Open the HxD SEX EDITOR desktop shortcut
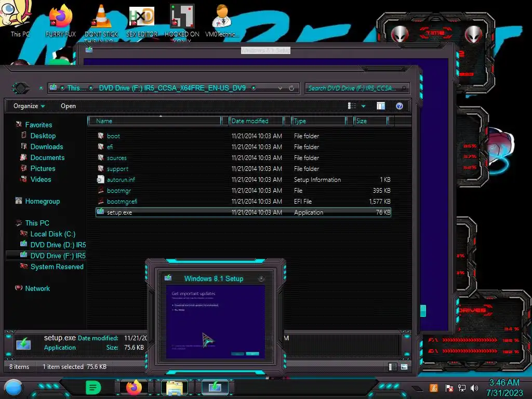Viewport: 532px width, 399px height. pos(142,20)
